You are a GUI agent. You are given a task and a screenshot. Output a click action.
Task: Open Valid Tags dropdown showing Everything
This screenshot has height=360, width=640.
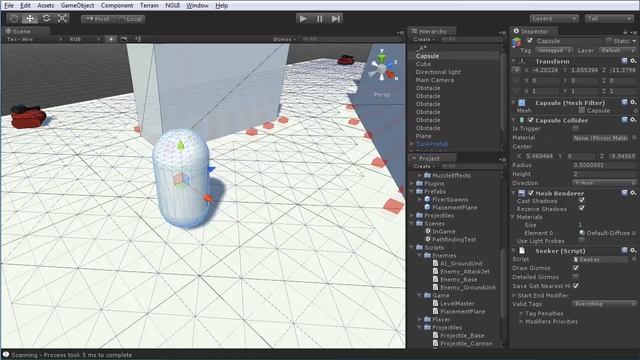(604, 304)
